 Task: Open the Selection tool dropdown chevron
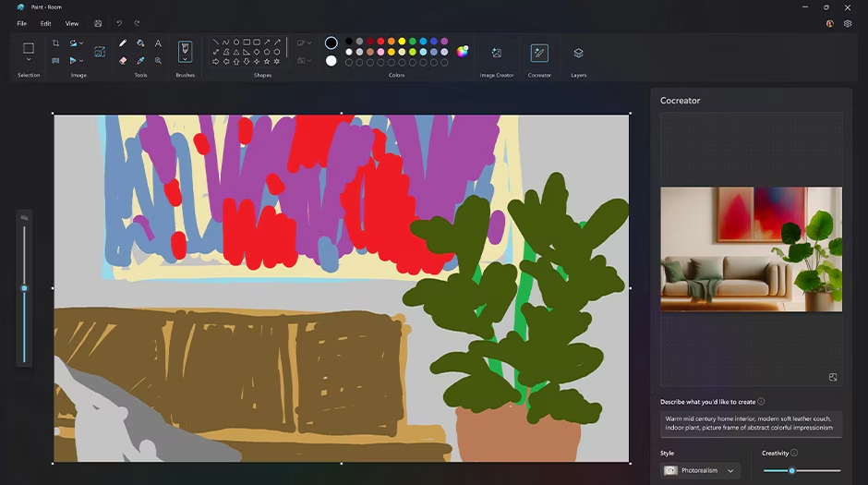click(29, 61)
